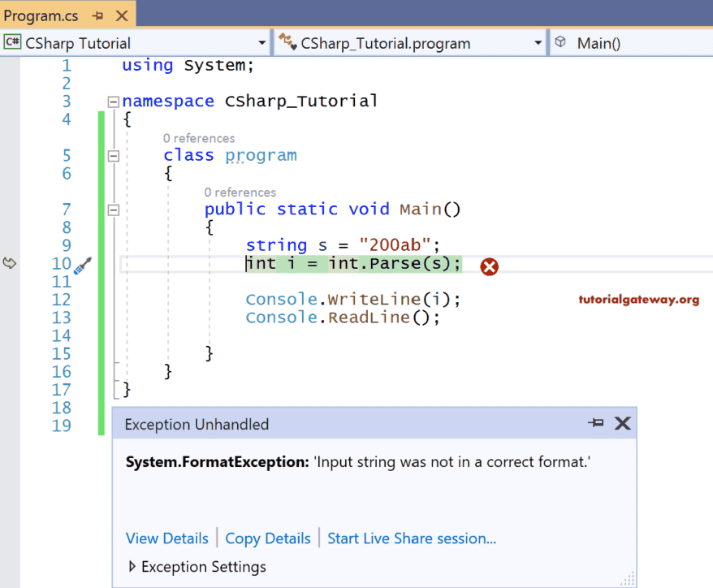Open the CSharp Tutorial project dropdown

click(261, 41)
